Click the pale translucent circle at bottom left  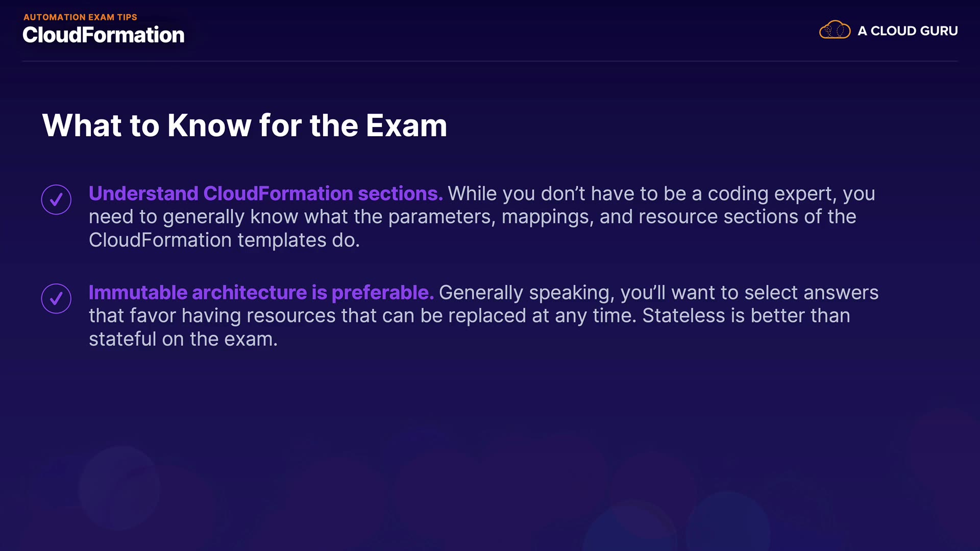(x=119, y=488)
